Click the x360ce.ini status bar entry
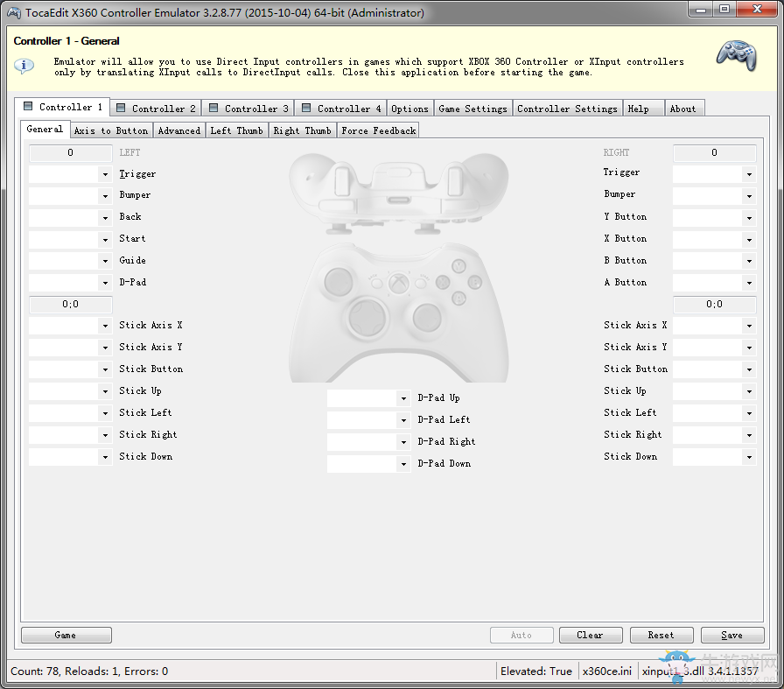784x689 pixels. coord(607,671)
